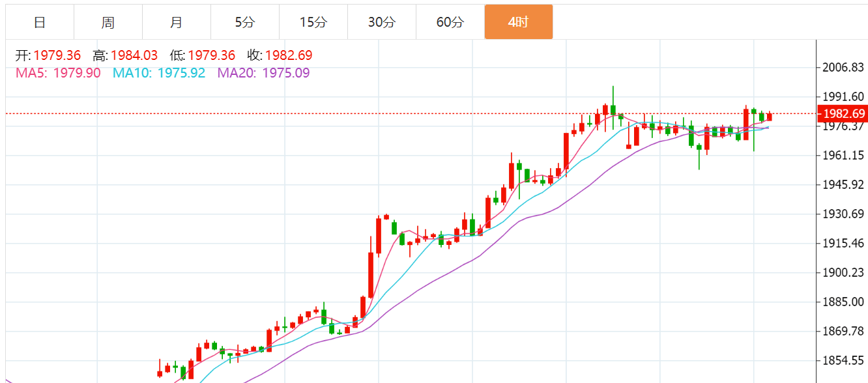The width and height of the screenshot is (868, 383).
Task: Select the 周 (weekly) tab
Action: pos(108,22)
